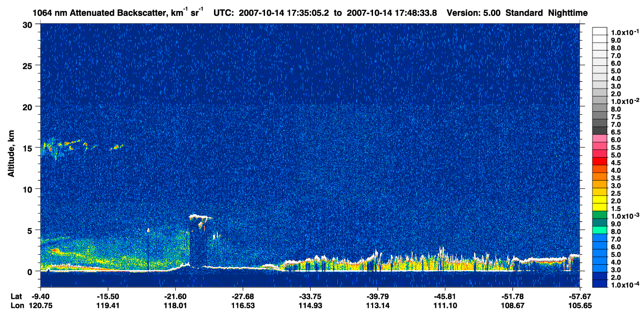The image size is (644, 330).
Task: Click the end time '2007-10-14 17:48:33.8'
Action: coord(391,12)
